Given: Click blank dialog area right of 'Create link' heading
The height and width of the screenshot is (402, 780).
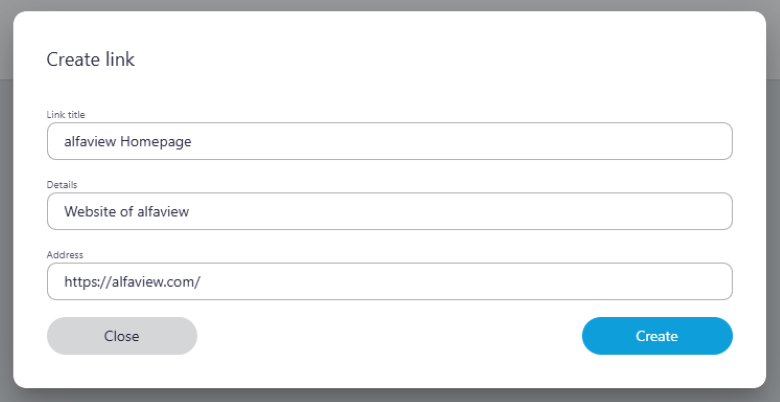Looking at the screenshot, I should (x=450, y=60).
